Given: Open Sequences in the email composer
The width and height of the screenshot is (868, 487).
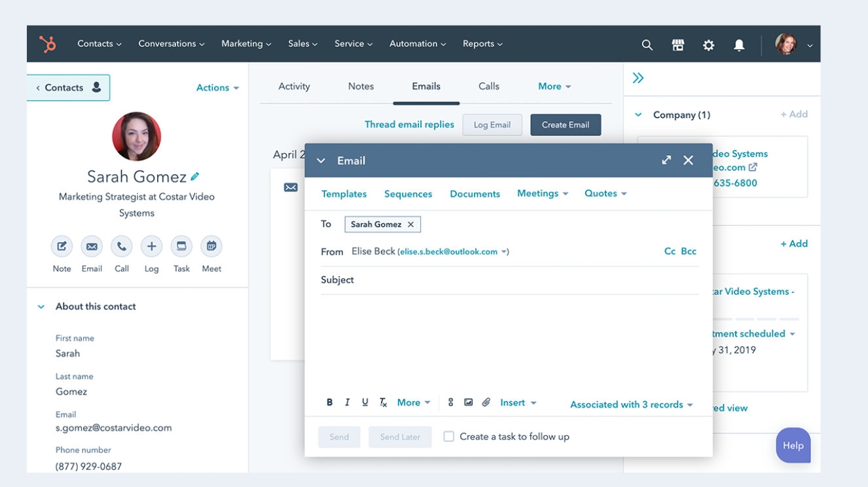Looking at the screenshot, I should [x=408, y=194].
